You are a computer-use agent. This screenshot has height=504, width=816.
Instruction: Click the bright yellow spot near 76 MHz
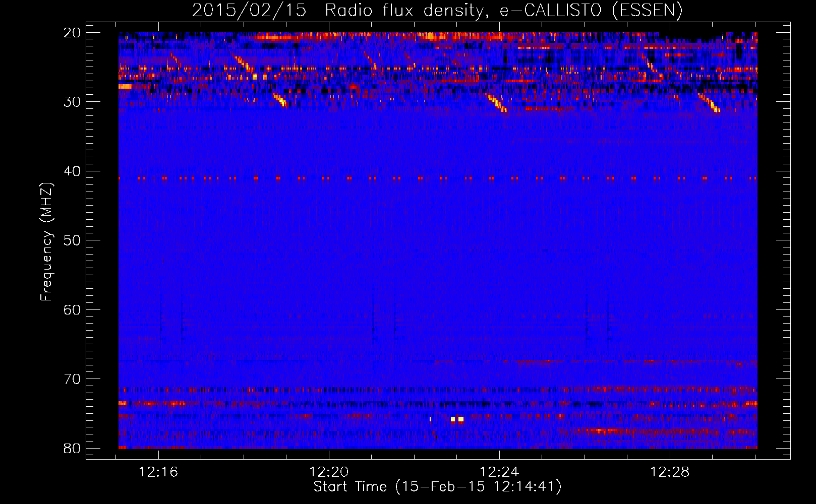457,419
